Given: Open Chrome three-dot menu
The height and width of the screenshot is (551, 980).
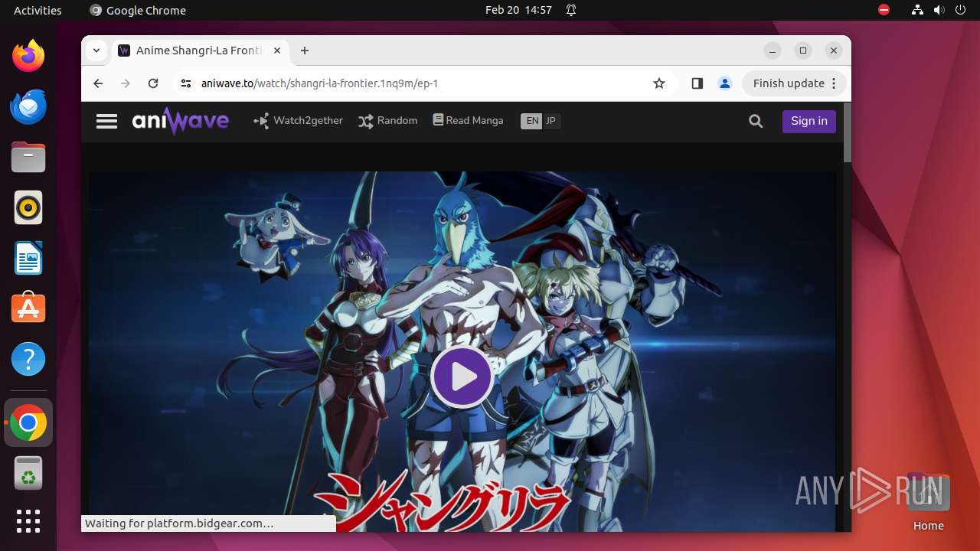Looking at the screenshot, I should click(x=835, y=83).
